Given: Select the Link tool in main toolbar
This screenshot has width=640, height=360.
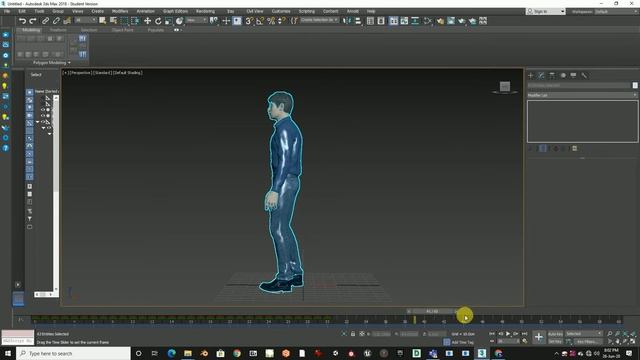Looking at the screenshot, I should pos(45,21).
